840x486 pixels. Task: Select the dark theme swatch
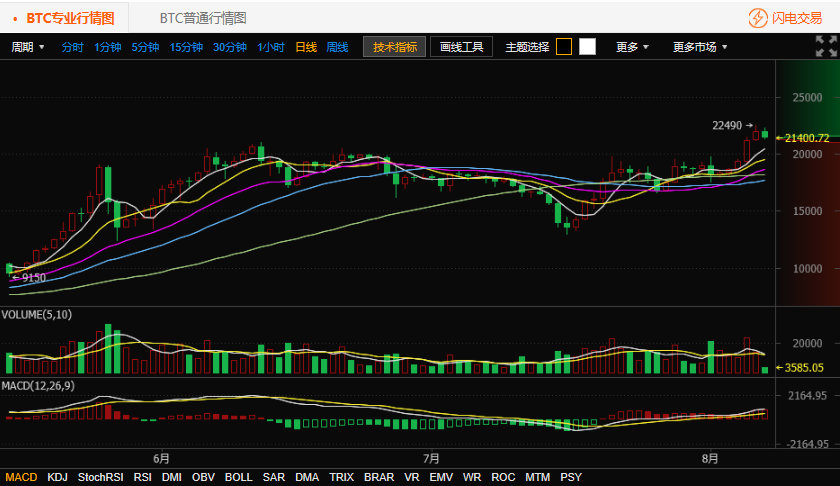point(564,47)
